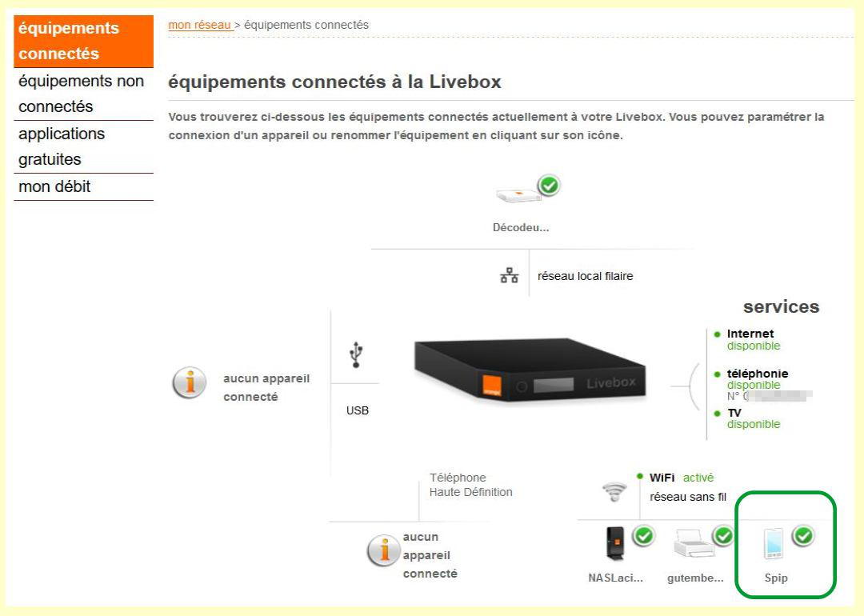Click the info icon beside USB section
This screenshot has height=616, width=864.
tap(189, 382)
